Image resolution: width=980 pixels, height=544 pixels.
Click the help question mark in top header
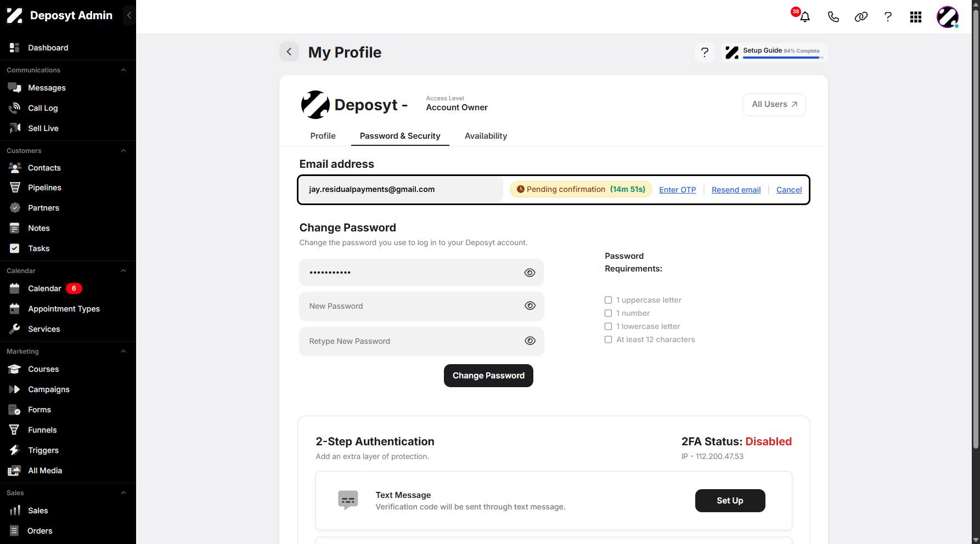tap(888, 17)
